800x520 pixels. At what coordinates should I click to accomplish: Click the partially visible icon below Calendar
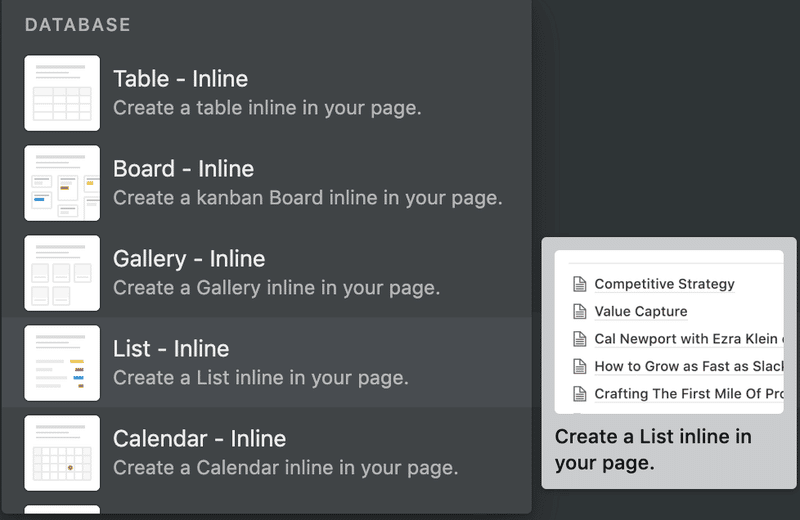(62, 511)
